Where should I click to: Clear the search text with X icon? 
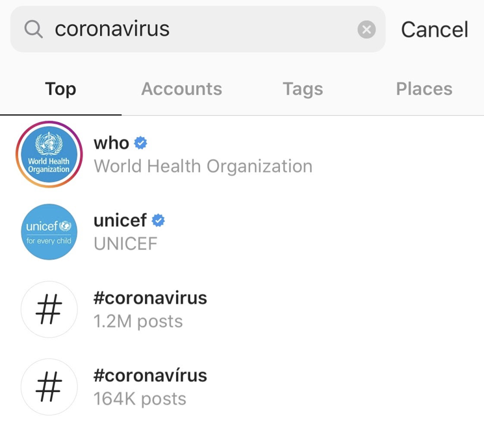[x=366, y=29]
